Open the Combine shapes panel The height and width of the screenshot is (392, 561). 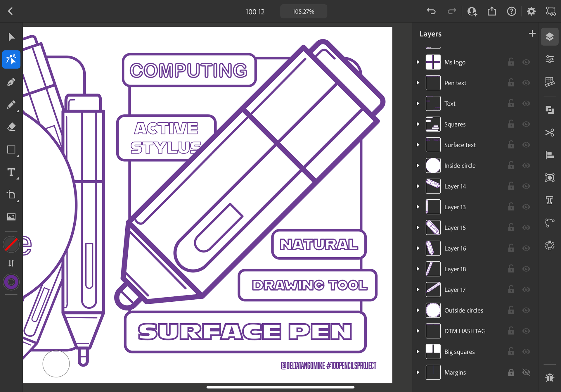550,110
